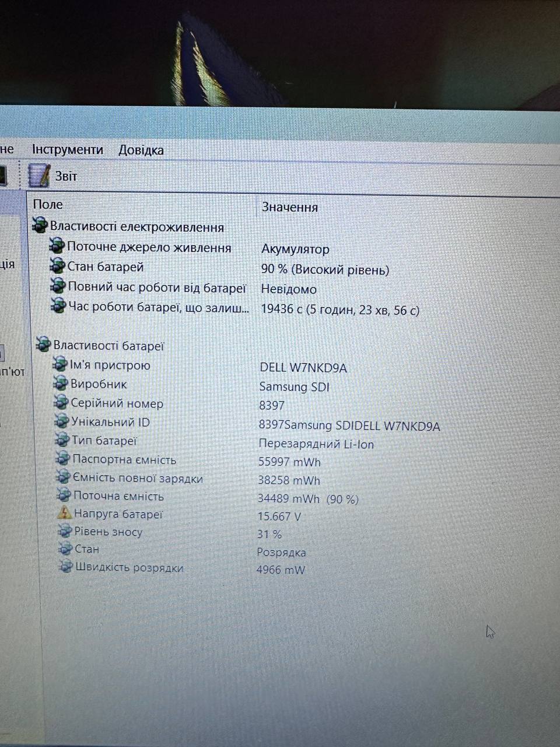Click the Звіт report toolbar button
560x747 pixels.
point(52,176)
